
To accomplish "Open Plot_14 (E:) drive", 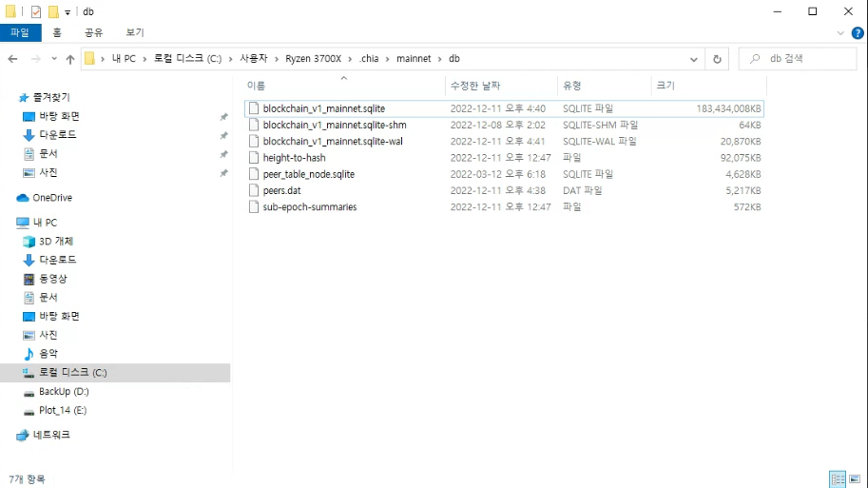I will (x=63, y=410).
